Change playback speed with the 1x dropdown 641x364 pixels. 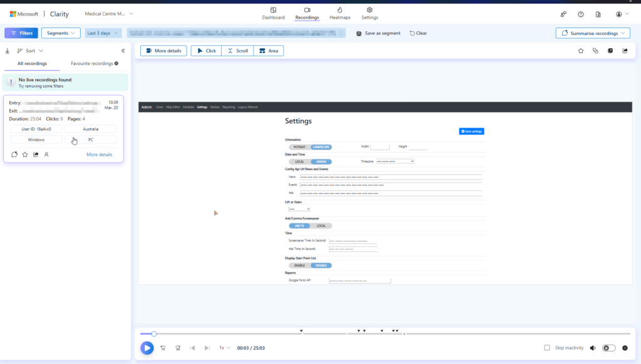click(x=225, y=348)
